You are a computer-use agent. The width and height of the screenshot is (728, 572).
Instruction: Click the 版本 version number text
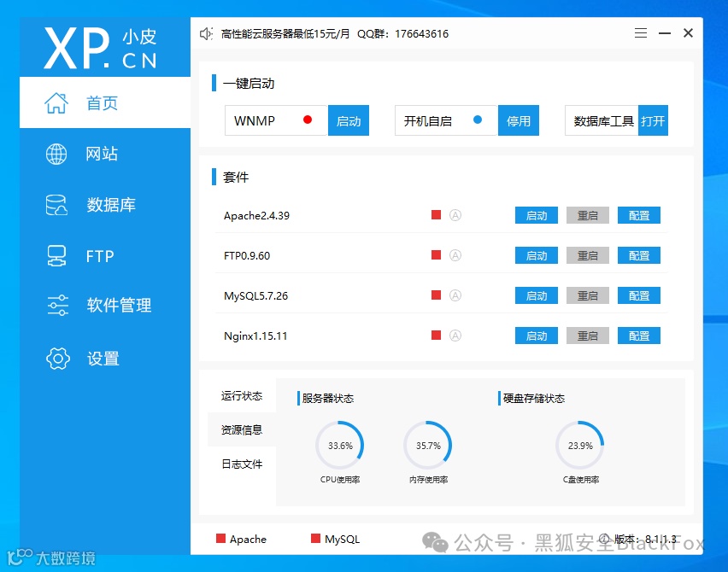[645, 539]
